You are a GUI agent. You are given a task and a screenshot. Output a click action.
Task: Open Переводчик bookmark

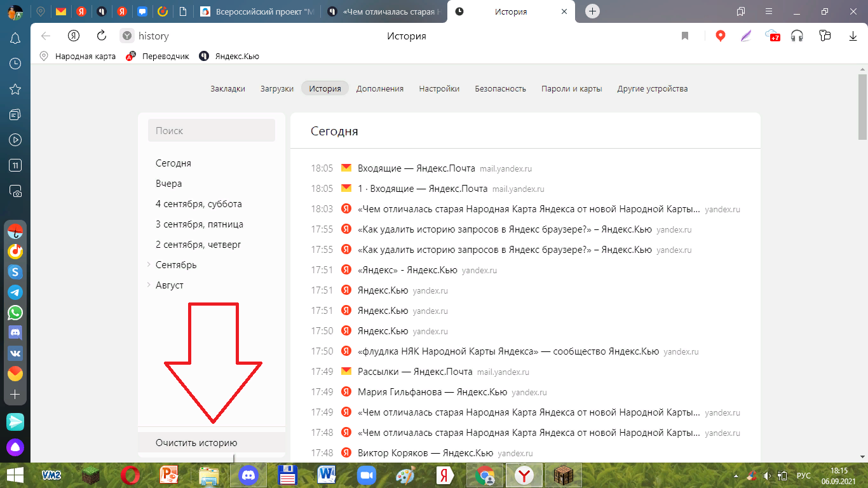click(x=158, y=56)
